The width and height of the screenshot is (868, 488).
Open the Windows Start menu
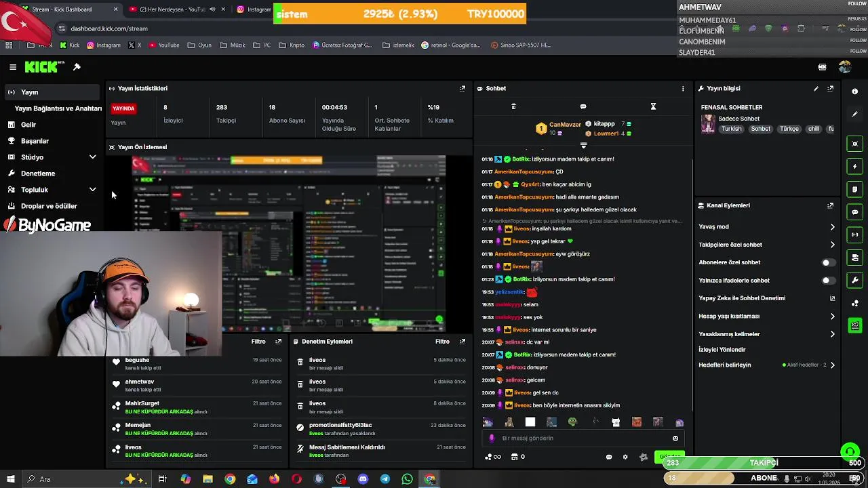10,479
